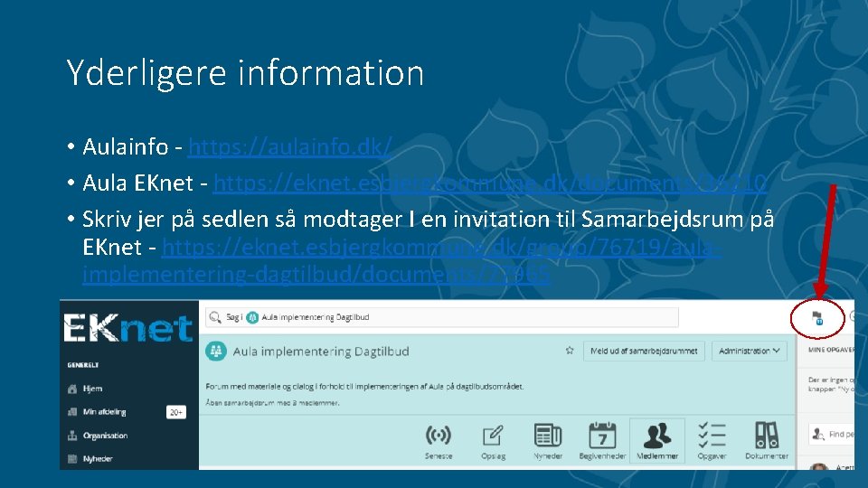Open Min afdeling in the sidebar
Image resolution: width=868 pixels, height=488 pixels.
pyautogui.click(x=104, y=412)
